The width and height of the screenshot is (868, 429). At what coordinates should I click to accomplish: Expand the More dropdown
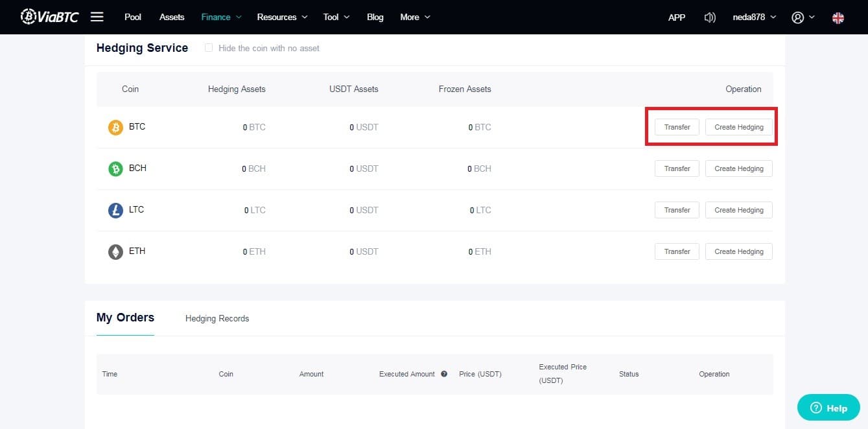(x=415, y=17)
